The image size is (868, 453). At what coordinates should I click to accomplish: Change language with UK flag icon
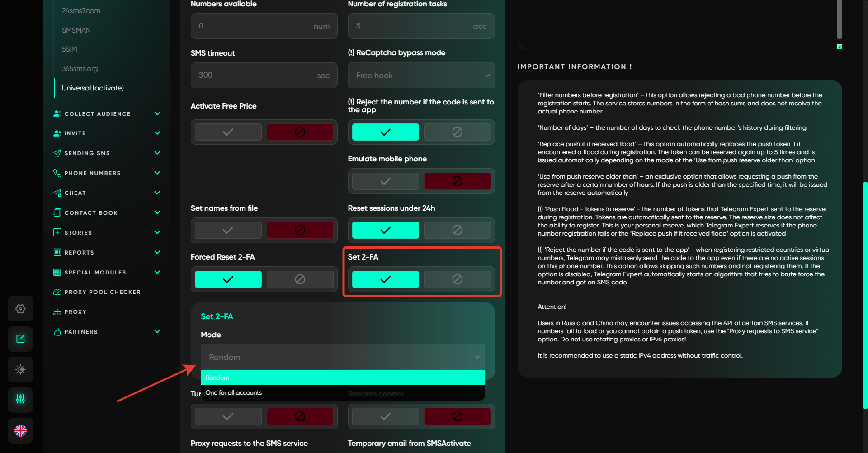(x=20, y=430)
